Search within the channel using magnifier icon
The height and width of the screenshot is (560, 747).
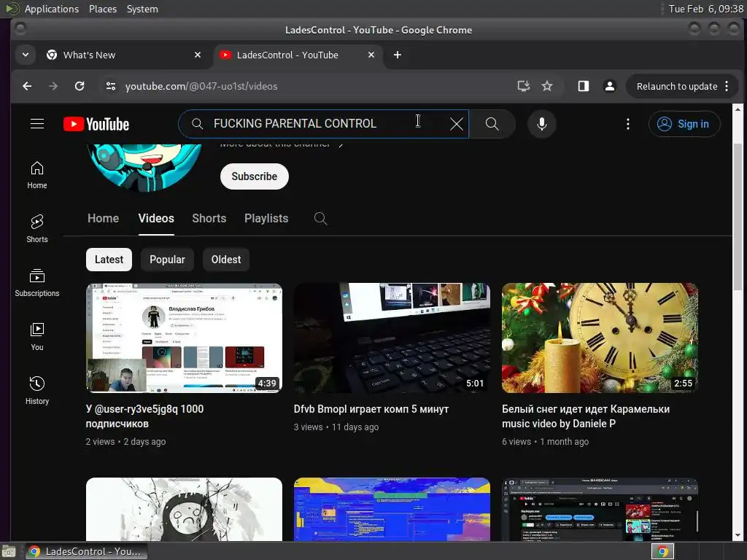tap(321, 219)
